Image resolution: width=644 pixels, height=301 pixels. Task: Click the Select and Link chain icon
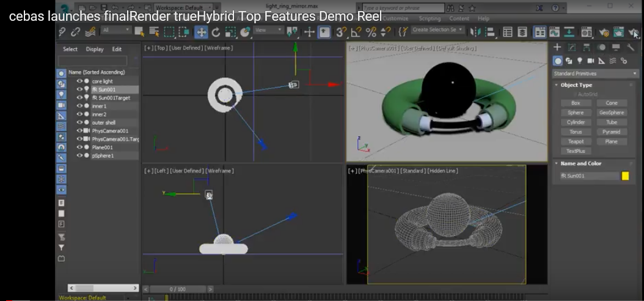(62, 32)
